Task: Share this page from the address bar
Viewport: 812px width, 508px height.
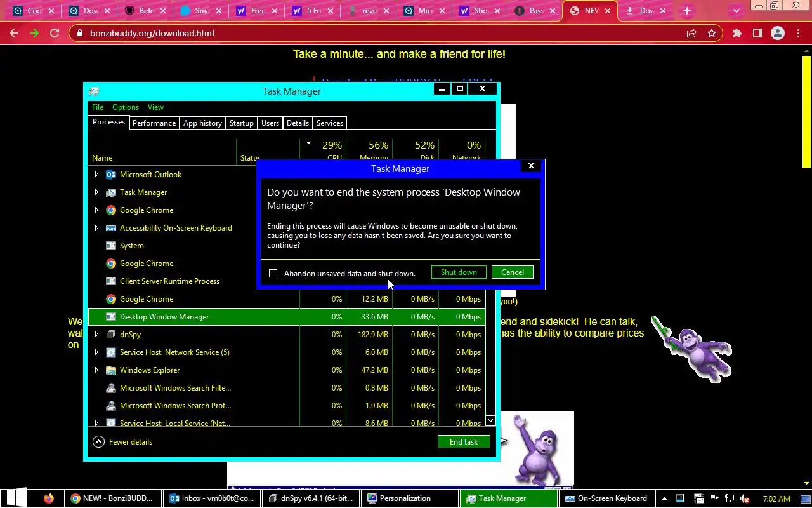Action: (x=691, y=33)
